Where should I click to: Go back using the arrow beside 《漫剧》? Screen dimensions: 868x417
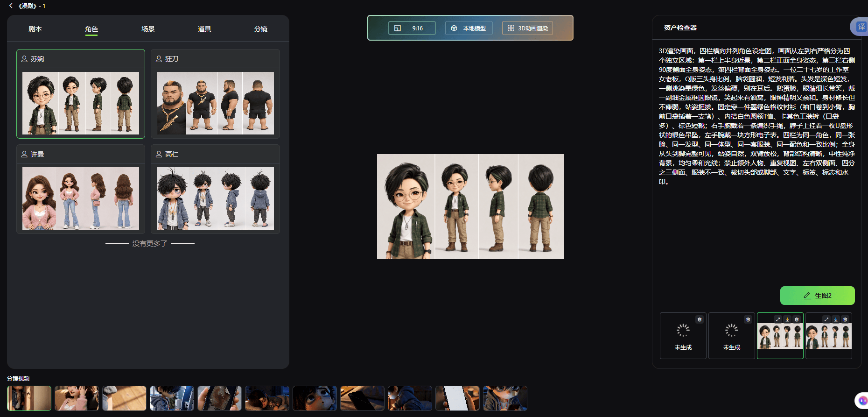click(x=11, y=6)
